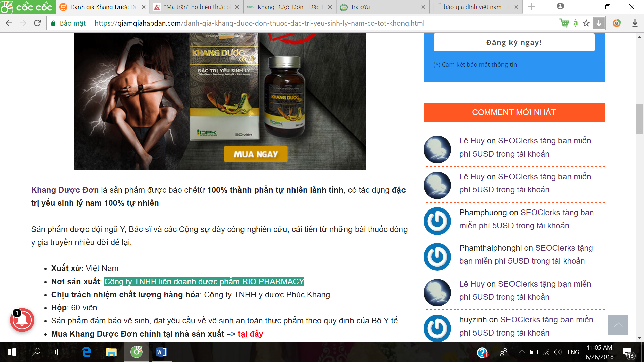Image resolution: width=644 pixels, height=362 pixels.
Task: Bookmark page with the star icon
Action: [586, 23]
